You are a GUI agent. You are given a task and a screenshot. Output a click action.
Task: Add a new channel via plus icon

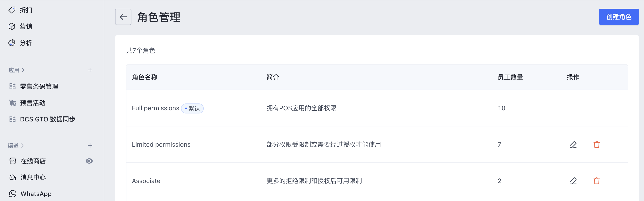coord(90,146)
